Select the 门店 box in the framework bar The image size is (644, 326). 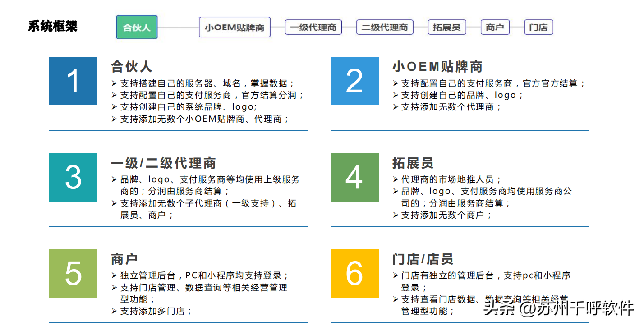(x=538, y=27)
